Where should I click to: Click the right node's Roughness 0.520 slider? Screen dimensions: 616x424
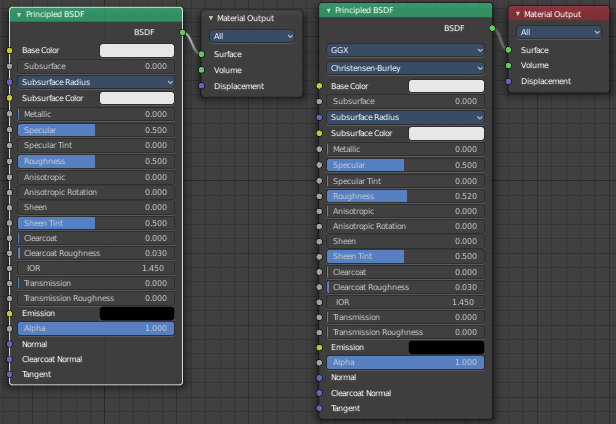coord(405,196)
